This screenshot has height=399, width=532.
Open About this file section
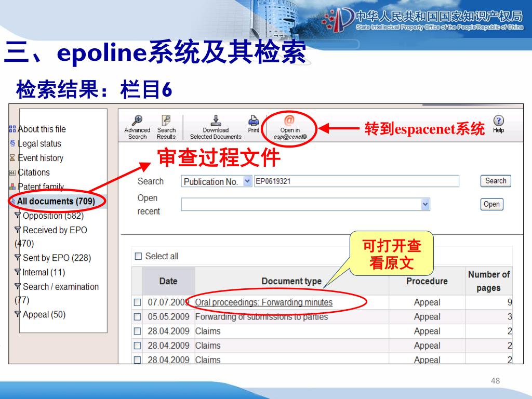tap(42, 129)
